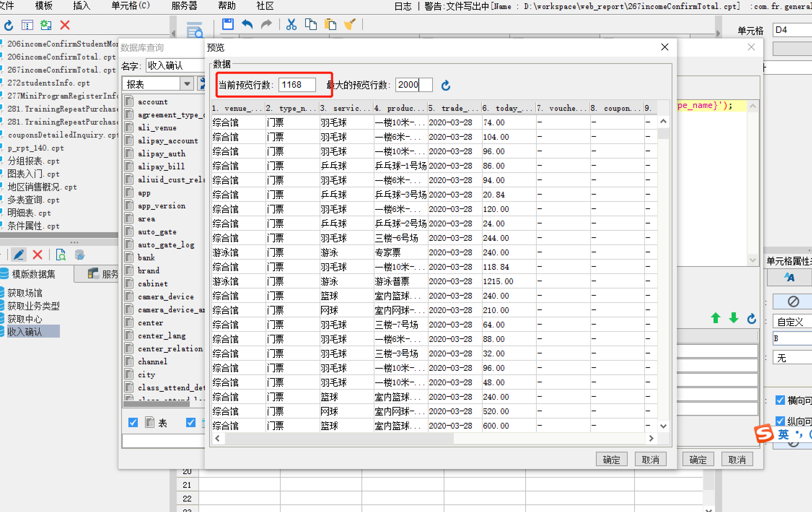Image resolution: width=812 pixels, height=512 pixels.
Task: Open the 单元格(C) menu
Action: [x=131, y=6]
